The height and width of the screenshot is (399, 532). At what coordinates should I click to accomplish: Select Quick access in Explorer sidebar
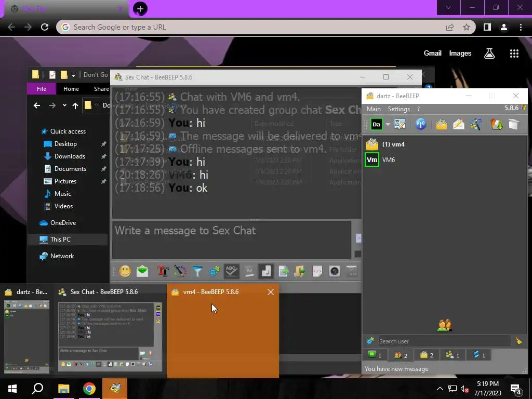coord(68,131)
